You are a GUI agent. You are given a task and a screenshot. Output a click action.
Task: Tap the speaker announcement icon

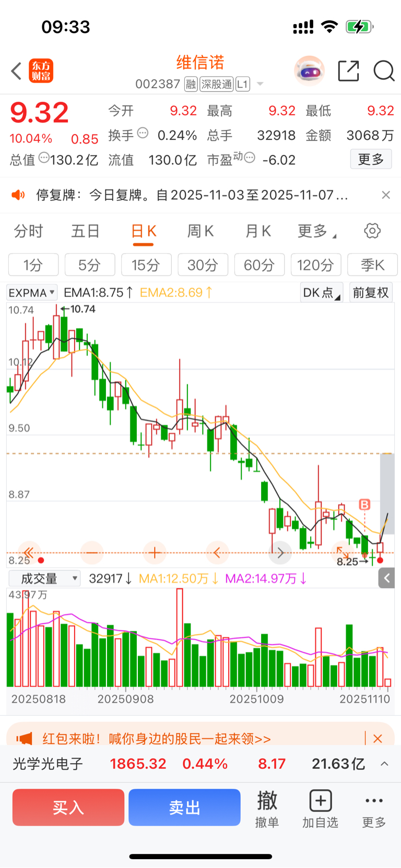coord(18,195)
